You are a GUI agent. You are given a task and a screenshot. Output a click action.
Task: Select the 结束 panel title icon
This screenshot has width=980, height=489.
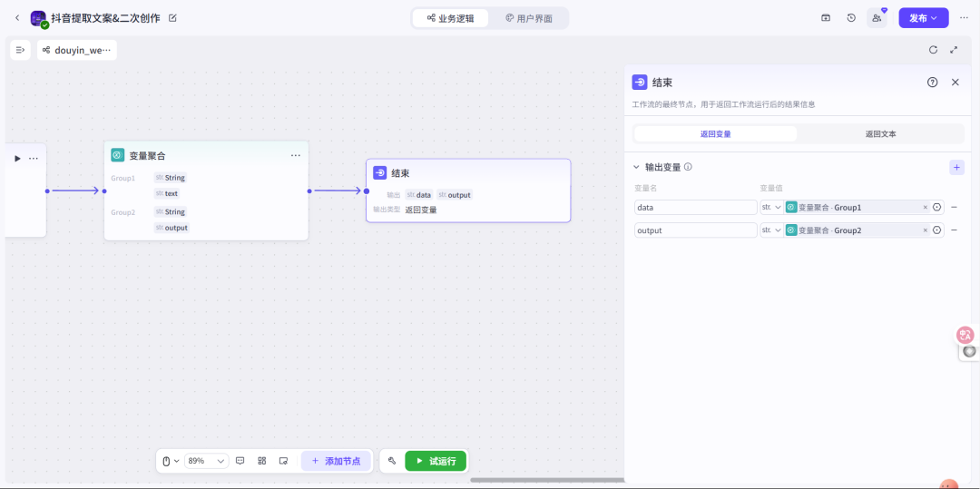point(640,83)
